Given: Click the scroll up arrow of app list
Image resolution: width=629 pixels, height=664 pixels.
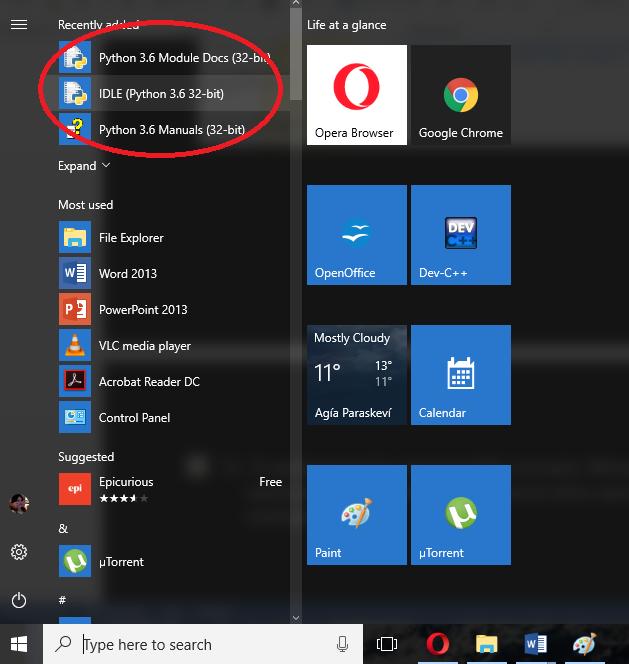Looking at the screenshot, I should (x=296, y=3).
